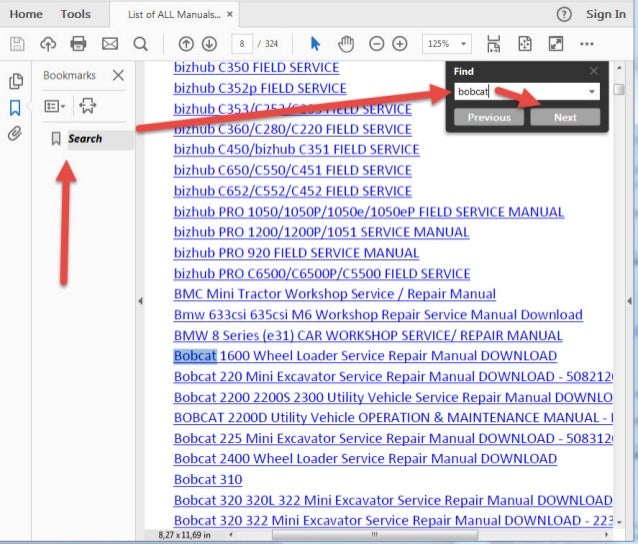Click the cloud upload icon
Viewport: 638px width, 544px height.
(x=48, y=44)
